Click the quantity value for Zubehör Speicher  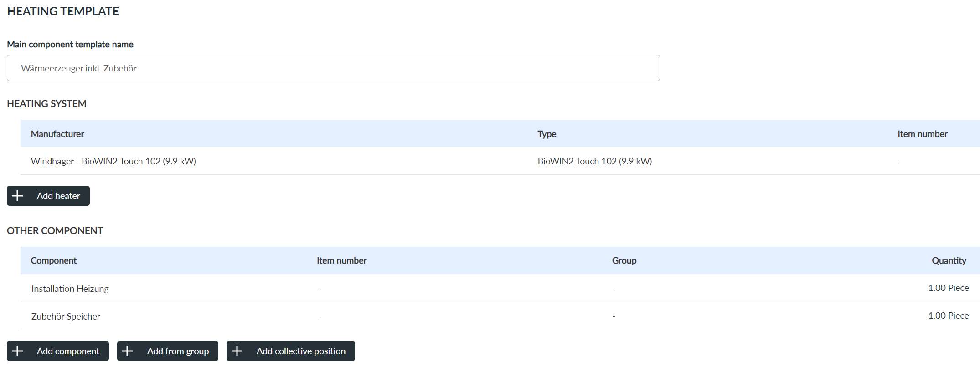948,315
